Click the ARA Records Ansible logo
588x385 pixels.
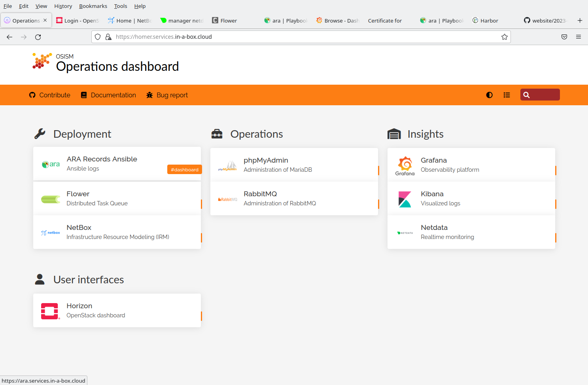[51, 164]
